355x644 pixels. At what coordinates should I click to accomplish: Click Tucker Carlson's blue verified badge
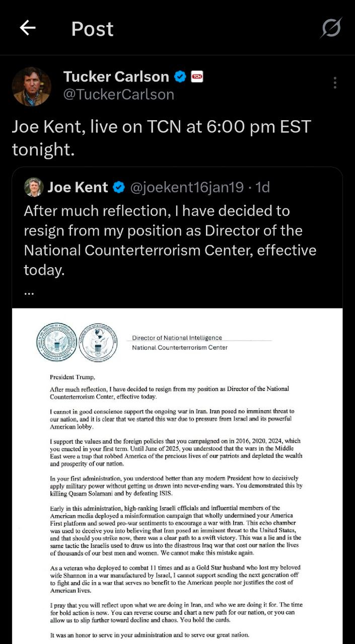180,77
